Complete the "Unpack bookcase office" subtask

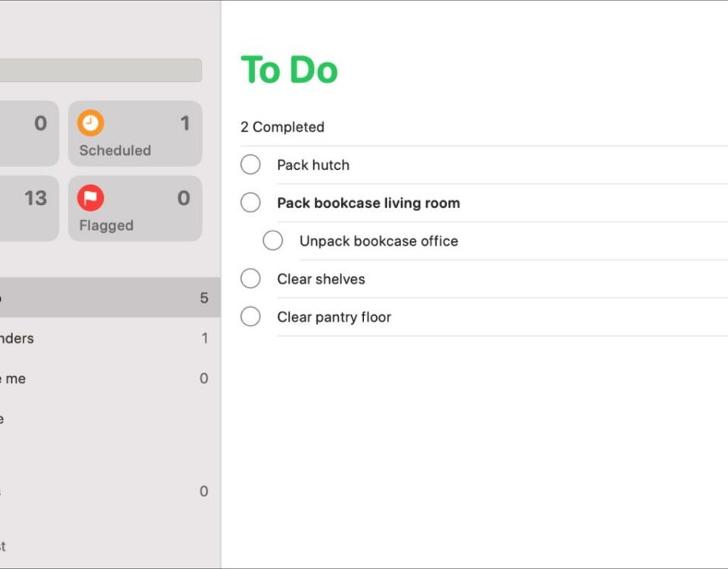[273, 240]
